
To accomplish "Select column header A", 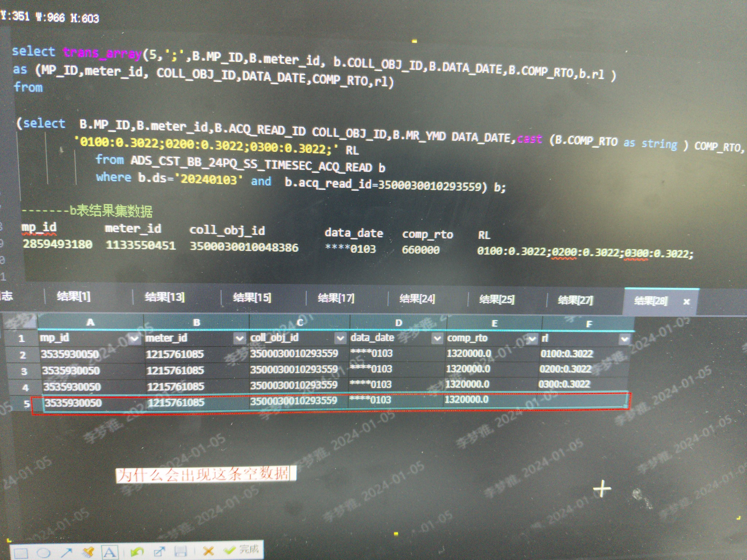I will 90,322.
